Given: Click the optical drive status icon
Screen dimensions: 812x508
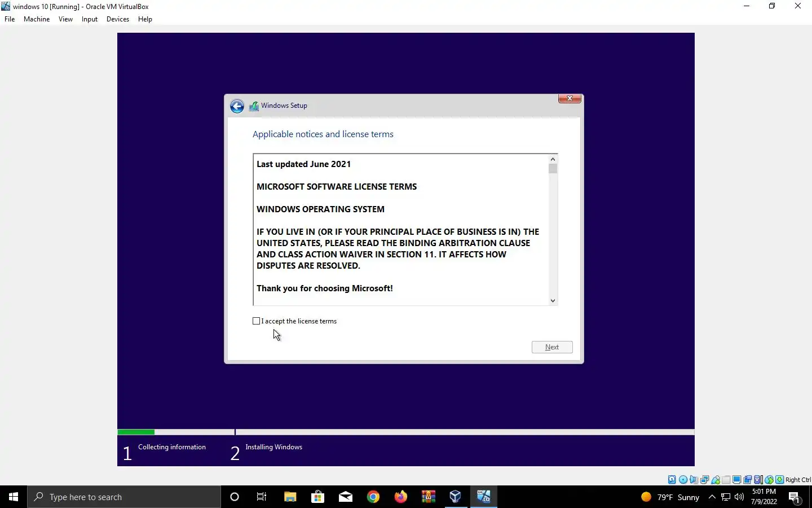Looking at the screenshot, I should 683,480.
